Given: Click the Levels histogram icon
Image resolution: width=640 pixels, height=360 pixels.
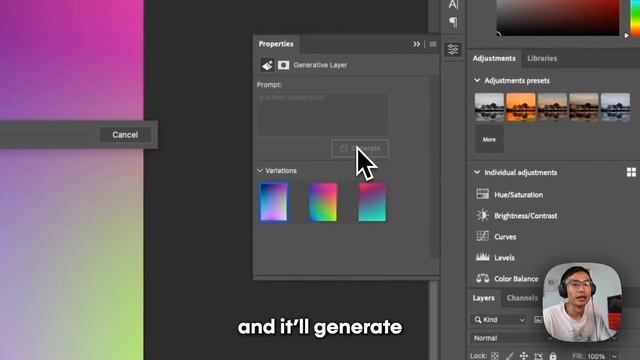Looking at the screenshot, I should (x=482, y=257).
